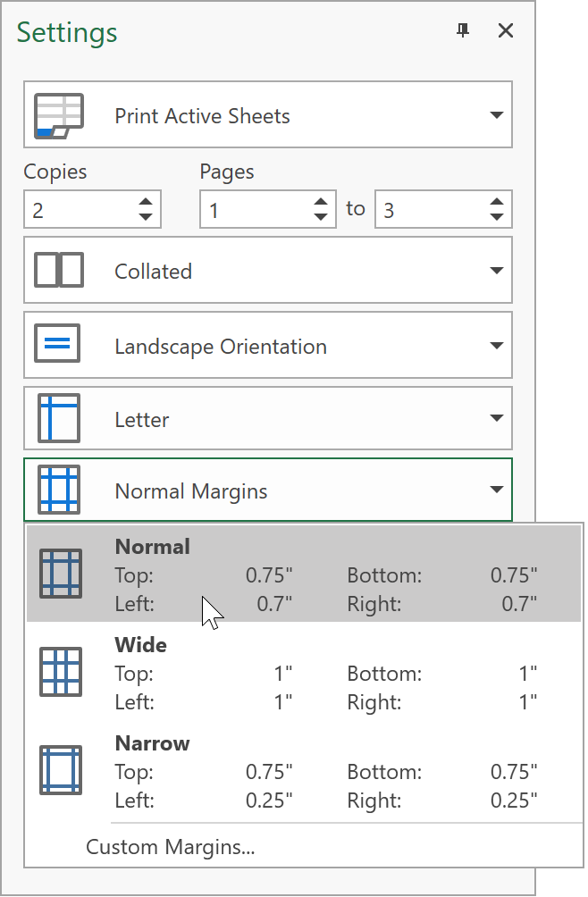Decrease the ending page number

[x=497, y=217]
